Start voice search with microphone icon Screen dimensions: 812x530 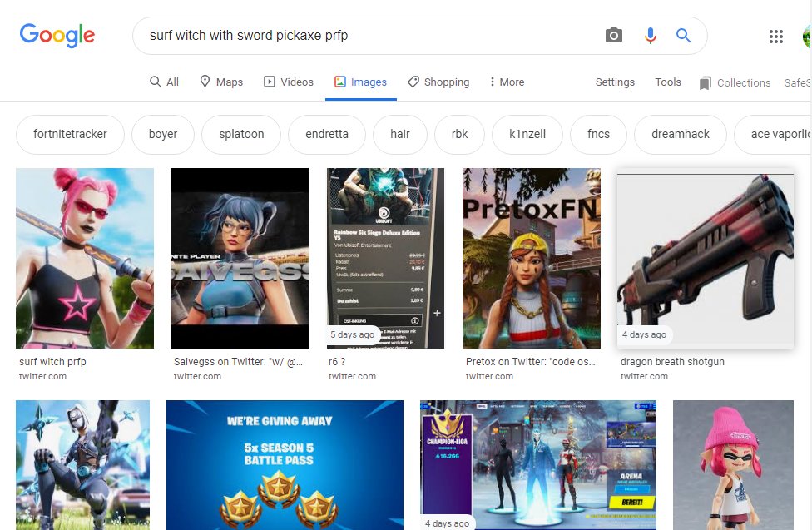tap(651, 36)
